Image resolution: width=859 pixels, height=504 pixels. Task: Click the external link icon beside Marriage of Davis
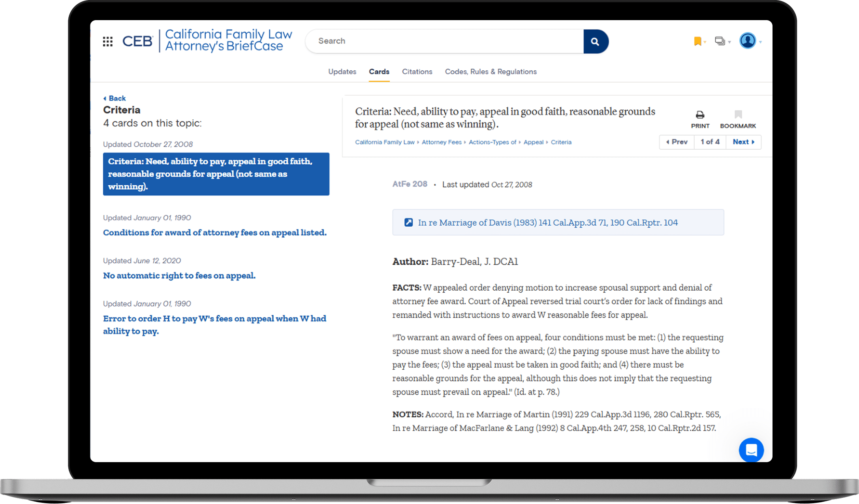pyautogui.click(x=408, y=222)
